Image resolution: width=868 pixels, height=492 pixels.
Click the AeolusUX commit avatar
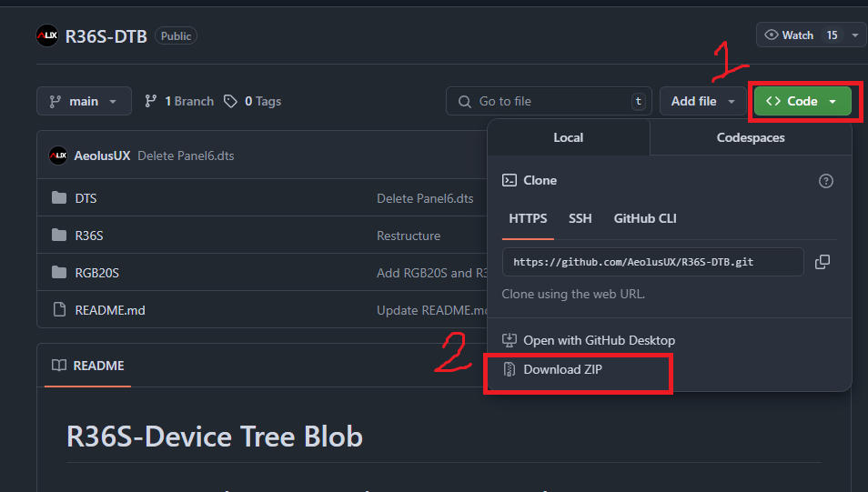point(58,156)
